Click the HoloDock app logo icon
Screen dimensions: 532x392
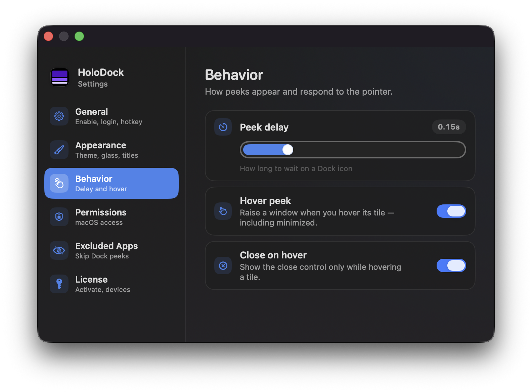(x=60, y=77)
